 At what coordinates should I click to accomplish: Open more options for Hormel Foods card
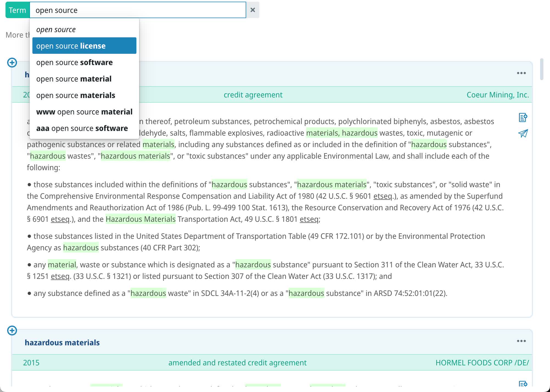tap(521, 341)
